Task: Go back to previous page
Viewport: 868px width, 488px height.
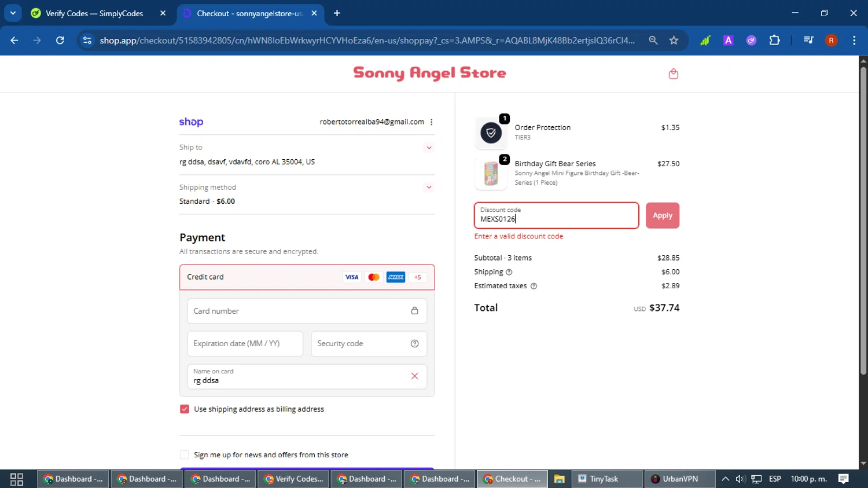Action: coord(14,40)
